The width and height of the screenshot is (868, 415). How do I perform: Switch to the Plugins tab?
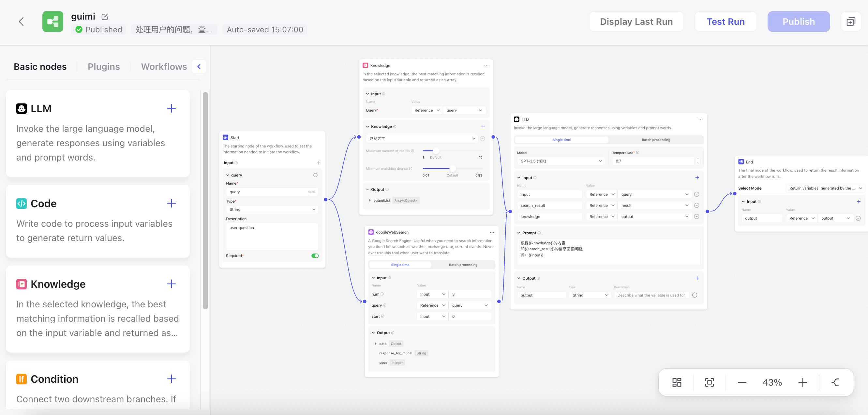pos(104,67)
